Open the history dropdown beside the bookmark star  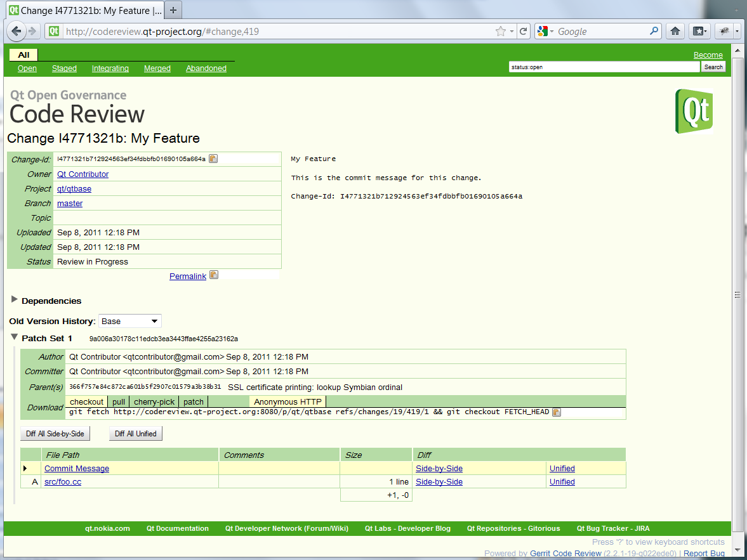click(x=512, y=32)
